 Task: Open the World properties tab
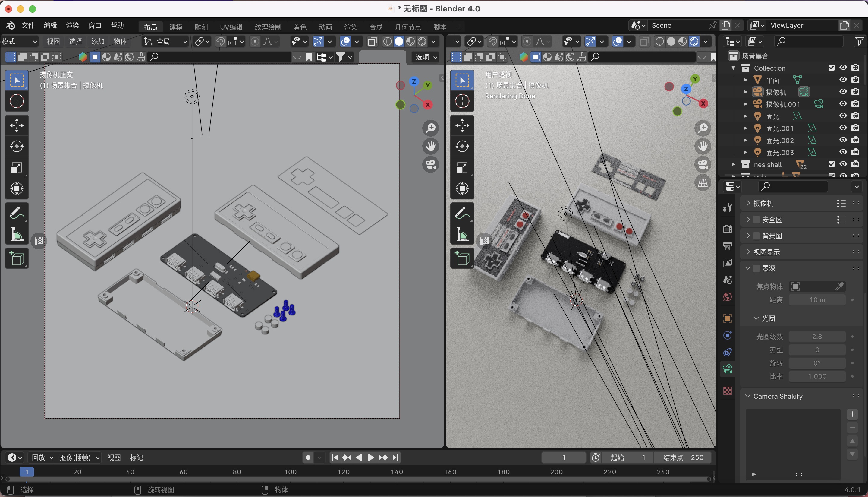(728, 297)
